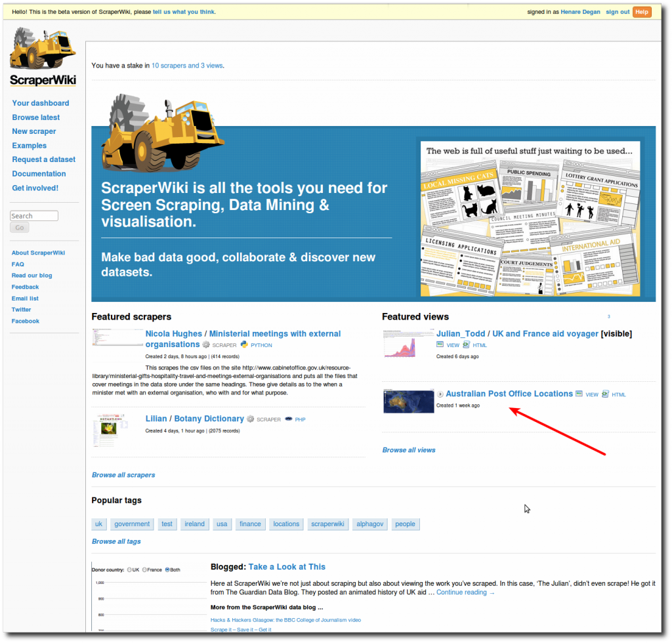Open the Nicola Hughes user link
This screenshot has height=643, width=672.
(x=173, y=334)
